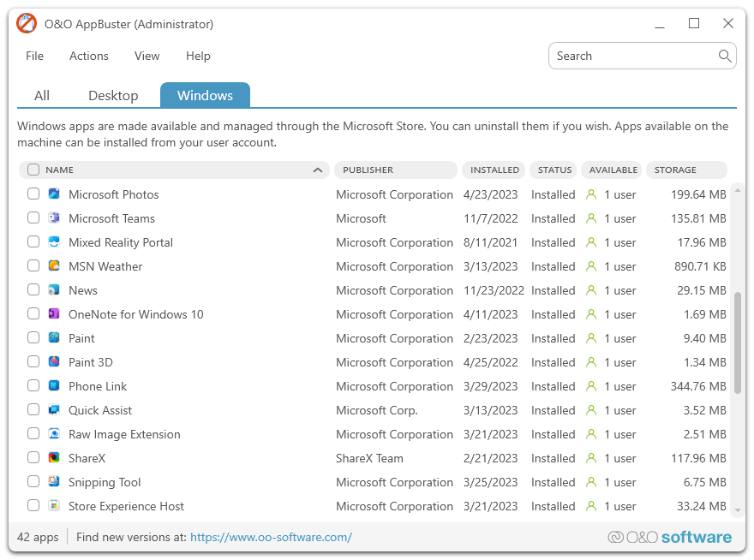The height and width of the screenshot is (560, 754).
Task: Click the vertical scrollbar thumb
Action: (738, 343)
